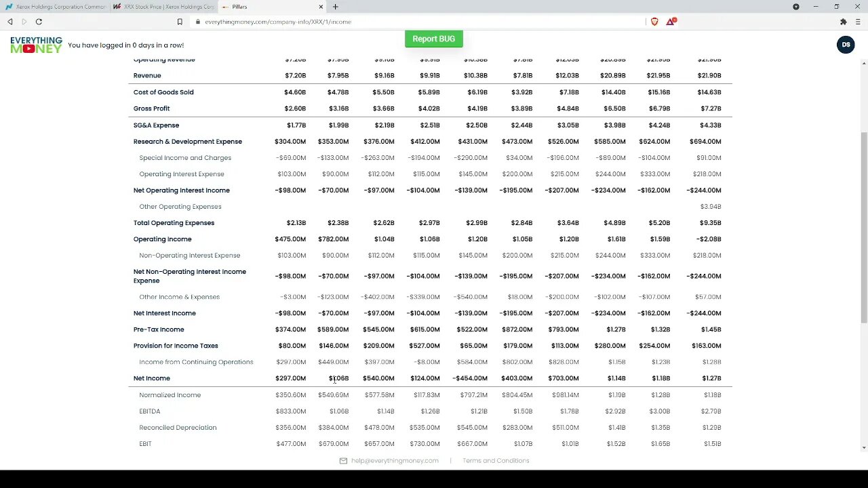Select the Gross Profit row label
This screenshot has width=868, height=488.
(x=151, y=108)
